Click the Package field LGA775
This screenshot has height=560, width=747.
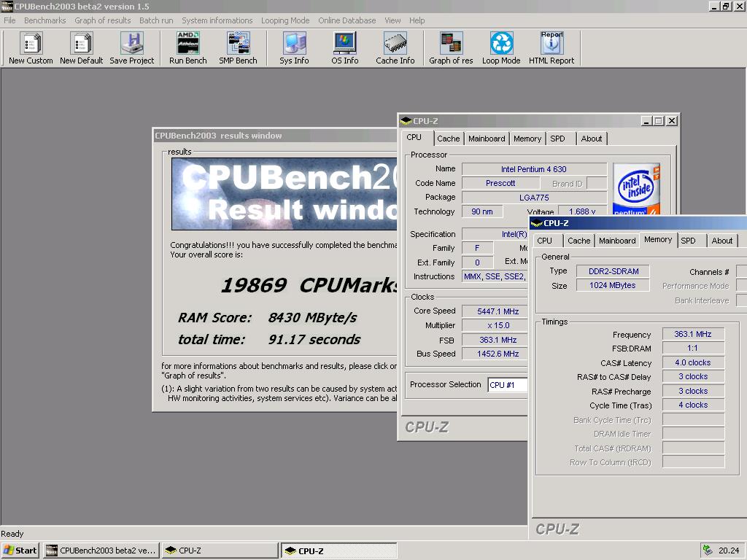[x=534, y=198]
